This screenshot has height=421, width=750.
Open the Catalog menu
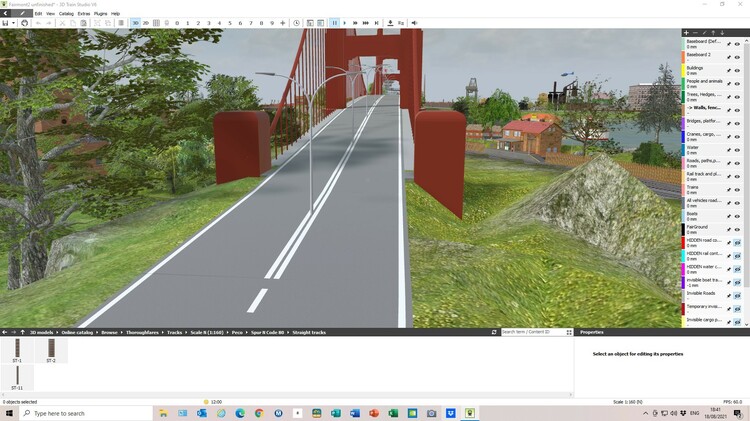click(x=66, y=13)
